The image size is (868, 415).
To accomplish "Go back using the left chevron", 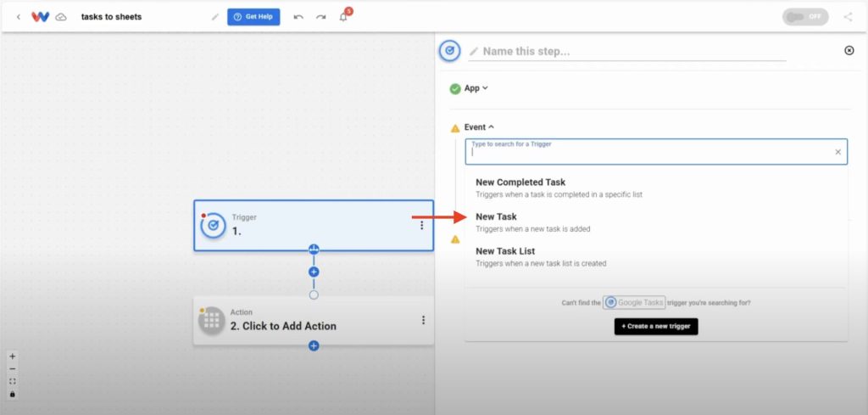I will (x=19, y=17).
